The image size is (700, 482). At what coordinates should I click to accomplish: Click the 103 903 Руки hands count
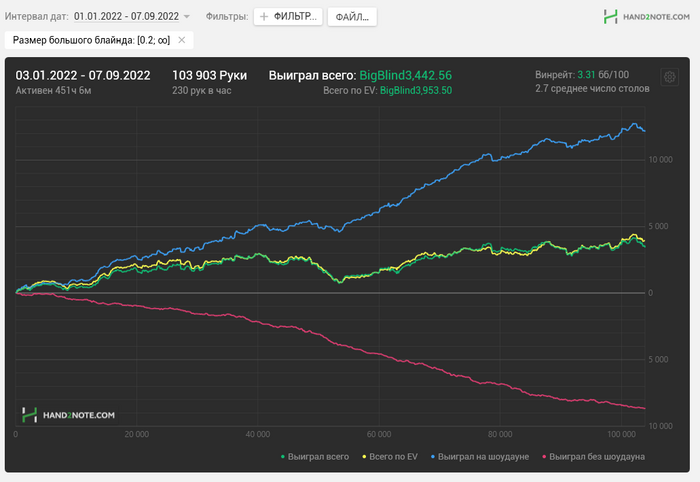click(209, 75)
